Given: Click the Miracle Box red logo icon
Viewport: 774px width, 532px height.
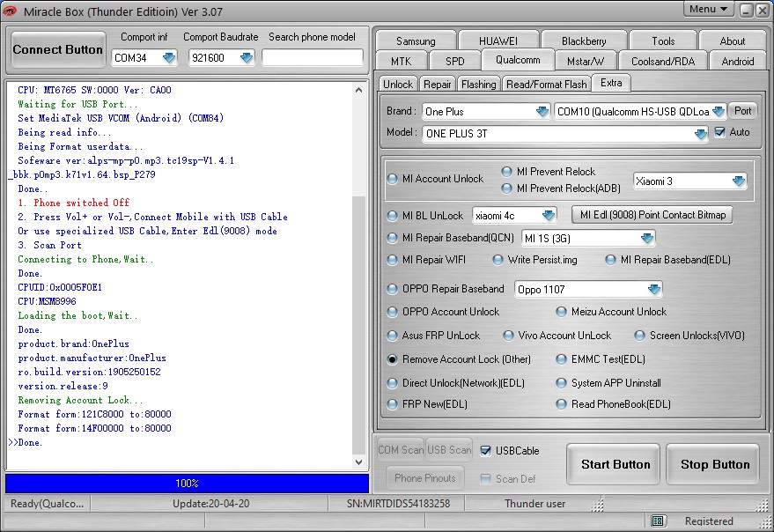Looking at the screenshot, I should pos(10,11).
